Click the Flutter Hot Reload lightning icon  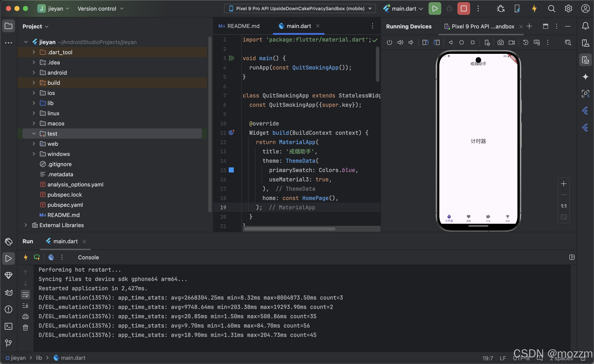click(534, 9)
